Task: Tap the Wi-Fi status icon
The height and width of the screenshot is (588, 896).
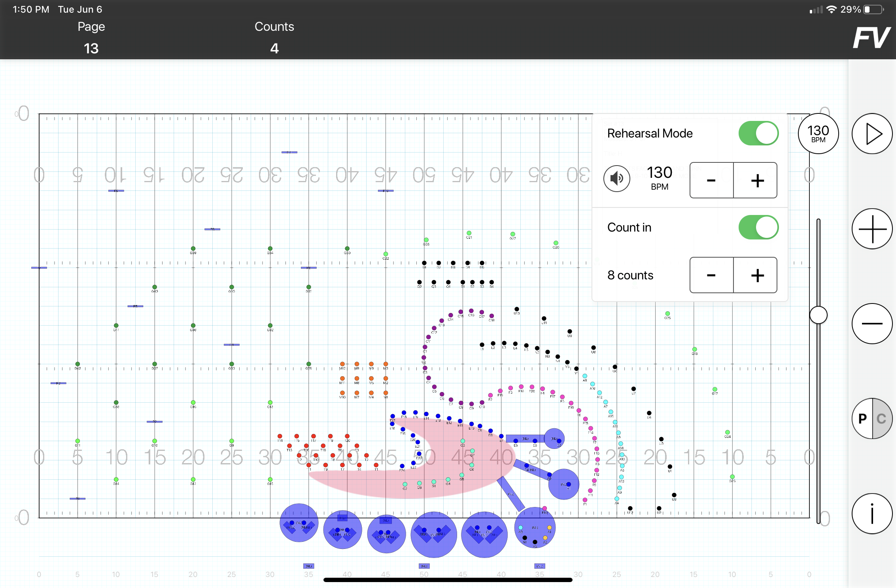Action: pos(832,9)
